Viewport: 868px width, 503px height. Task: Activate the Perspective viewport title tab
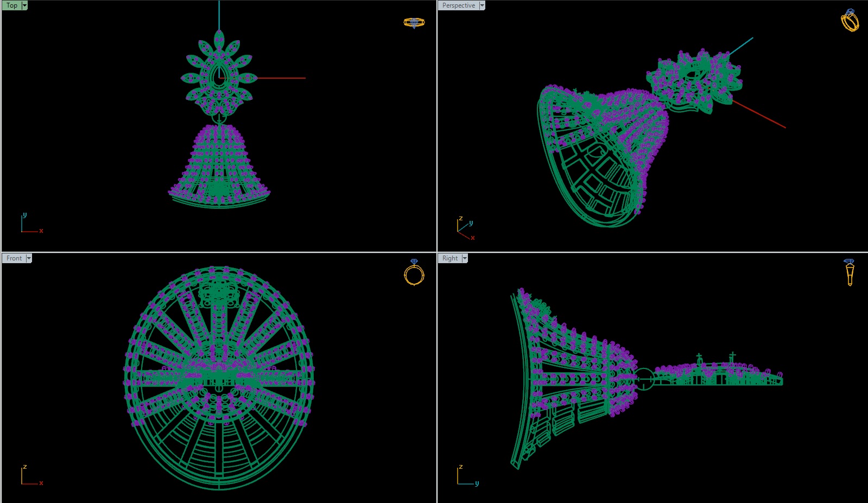click(459, 5)
